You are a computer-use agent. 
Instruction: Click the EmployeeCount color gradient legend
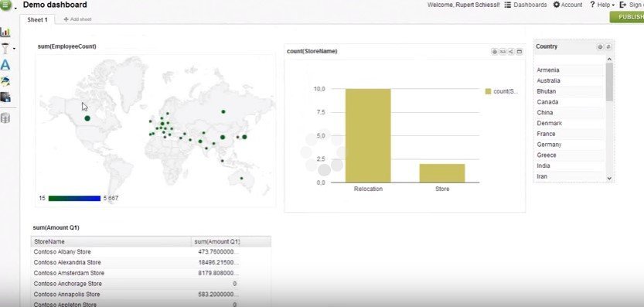pyautogui.click(x=74, y=199)
